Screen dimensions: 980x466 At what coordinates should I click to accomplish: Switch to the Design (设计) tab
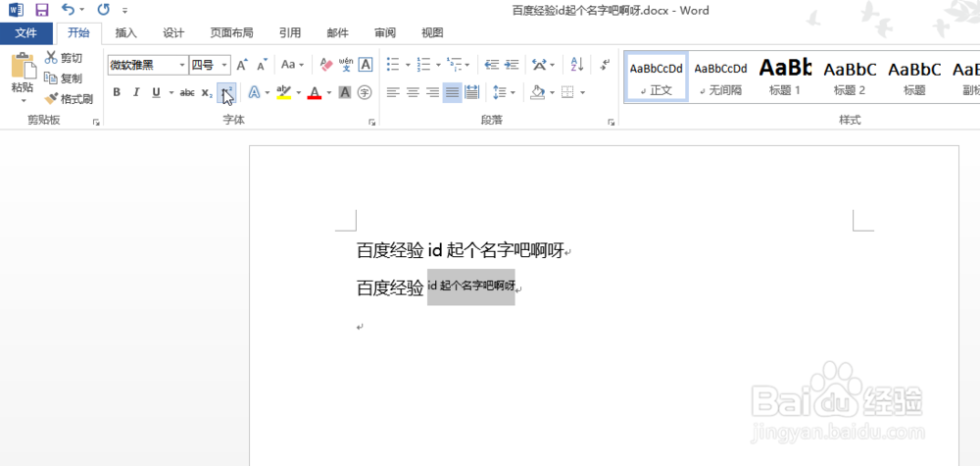173,33
